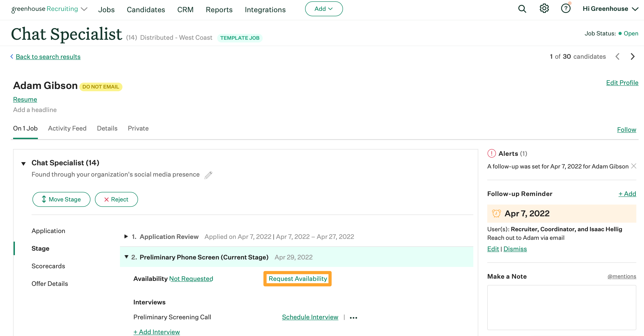The image size is (644, 336).
Task: Open the settings gear icon
Action: click(544, 9)
